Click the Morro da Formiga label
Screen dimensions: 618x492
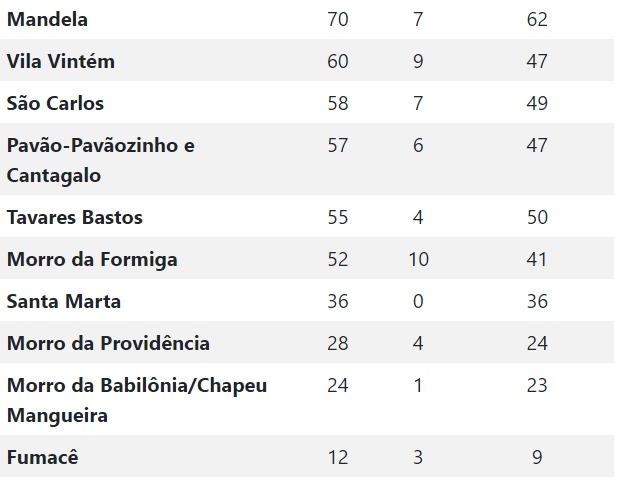click(x=92, y=259)
